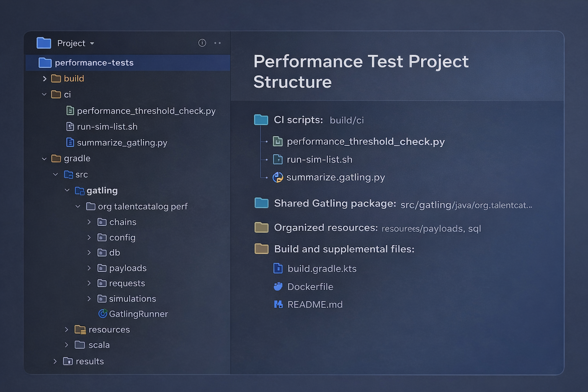This screenshot has height=392, width=588.
Task: Click the Docker whale icon beside Dockerfile
Action: 278,286
